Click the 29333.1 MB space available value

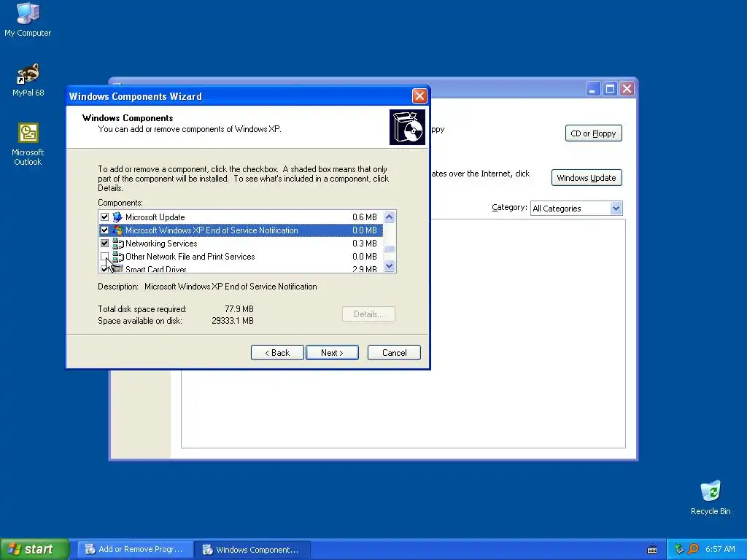click(233, 321)
